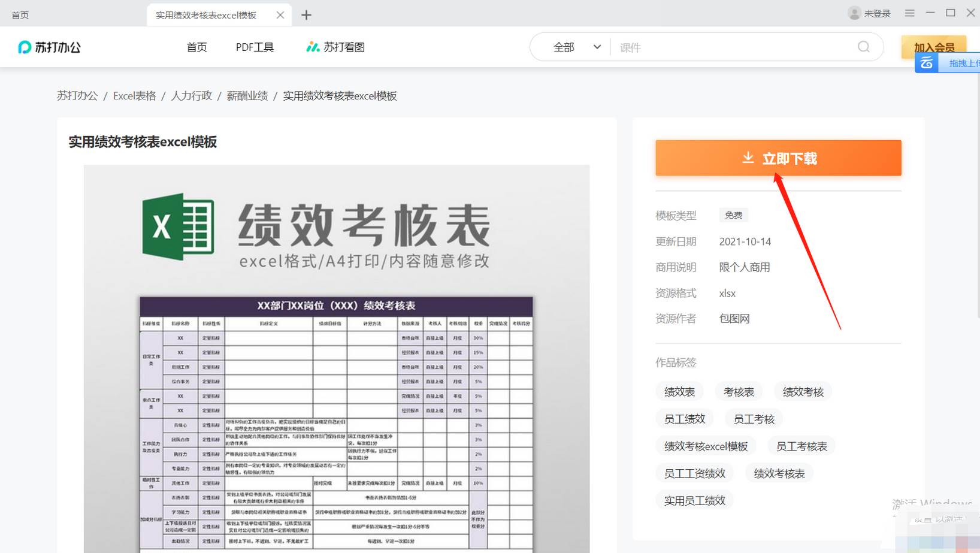Screen dimensions: 980x553
Task: Click the 绩效考核表 tag
Action: (x=779, y=473)
